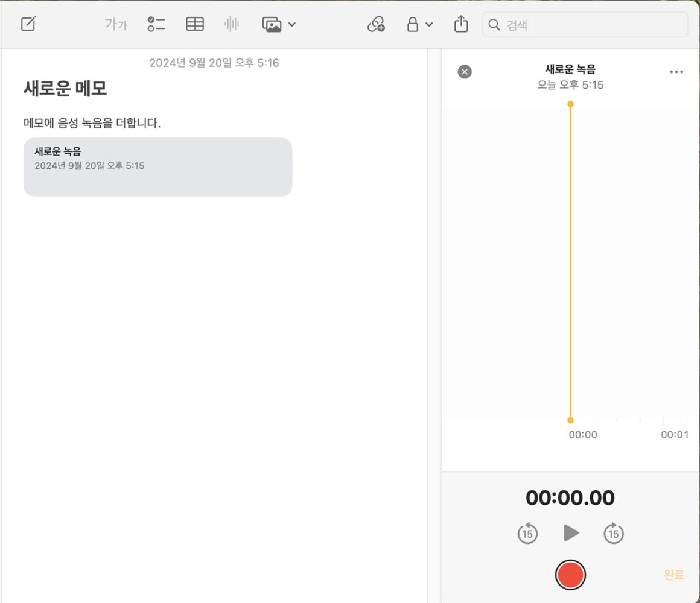The width and height of the screenshot is (700, 603).
Task: Create a new note with the compose icon
Action: (x=28, y=24)
